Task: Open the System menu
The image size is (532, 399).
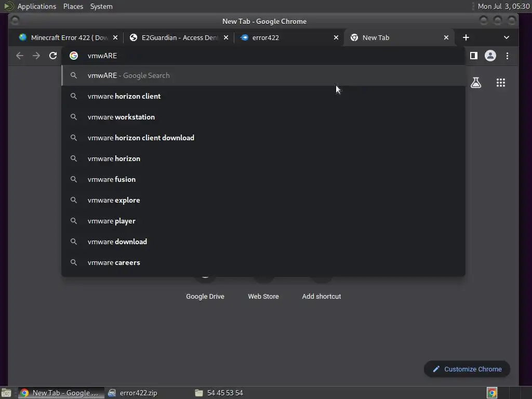Action: pos(101,6)
